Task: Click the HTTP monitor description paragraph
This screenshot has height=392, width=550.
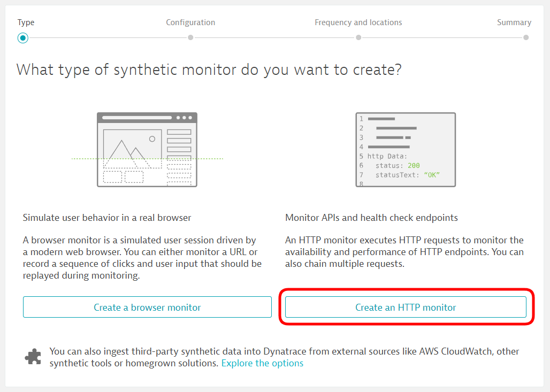Action: point(404,252)
